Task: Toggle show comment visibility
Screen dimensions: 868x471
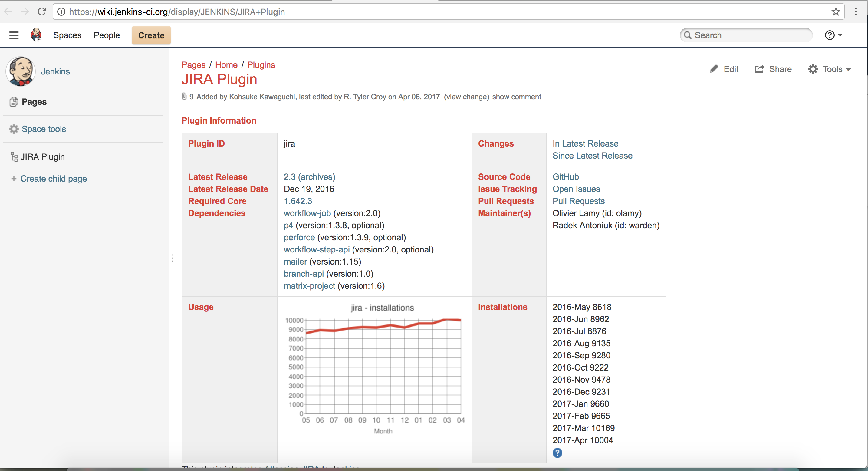Action: [516, 96]
